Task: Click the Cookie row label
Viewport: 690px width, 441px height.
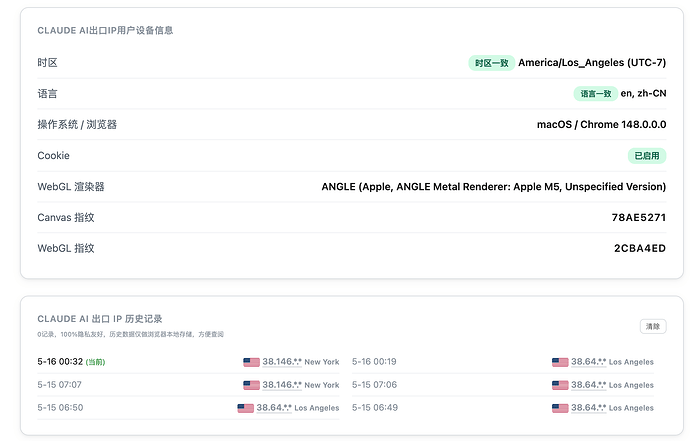Action: tap(53, 155)
